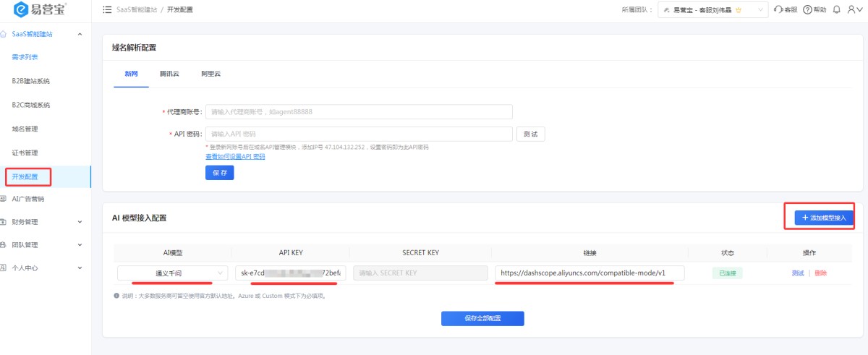Select the 新网 tab
The height and width of the screenshot is (355, 868).
pos(131,74)
